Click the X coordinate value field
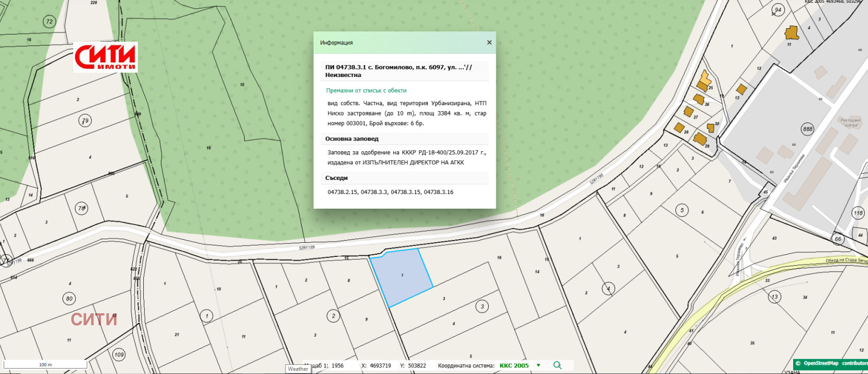868x374 pixels. point(380,365)
